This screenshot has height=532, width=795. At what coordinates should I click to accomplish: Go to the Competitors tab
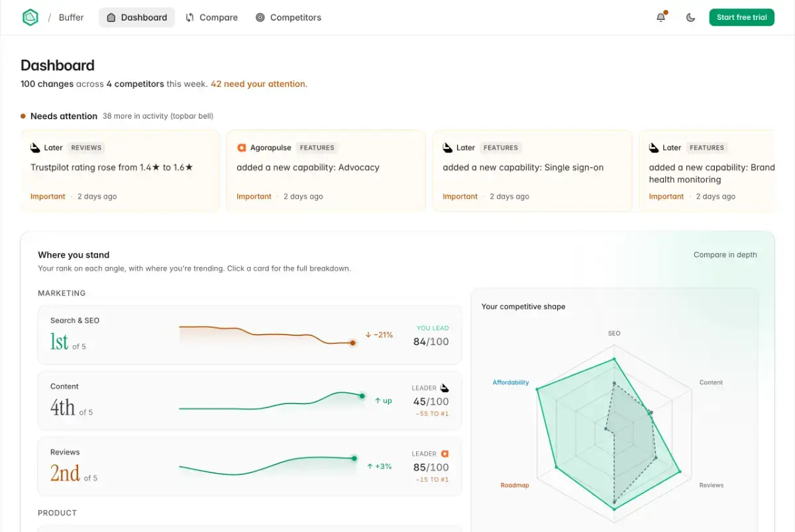(288, 17)
